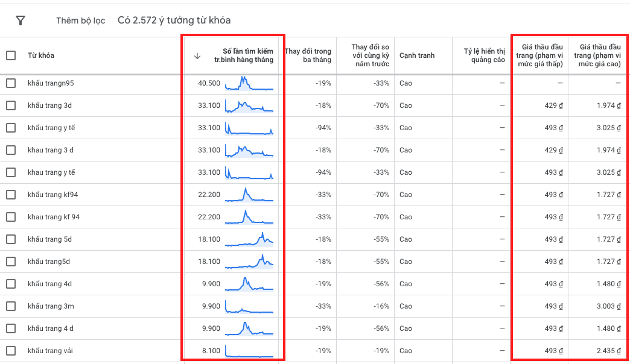This screenshot has height=364, width=630.
Task: Select checkbox for khẩu trang 5d
Action: click(x=11, y=239)
